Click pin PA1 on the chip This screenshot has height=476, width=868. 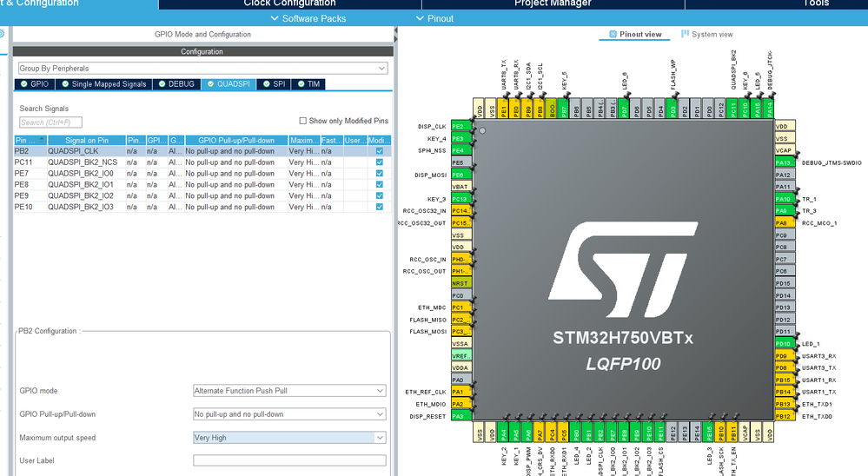point(461,392)
